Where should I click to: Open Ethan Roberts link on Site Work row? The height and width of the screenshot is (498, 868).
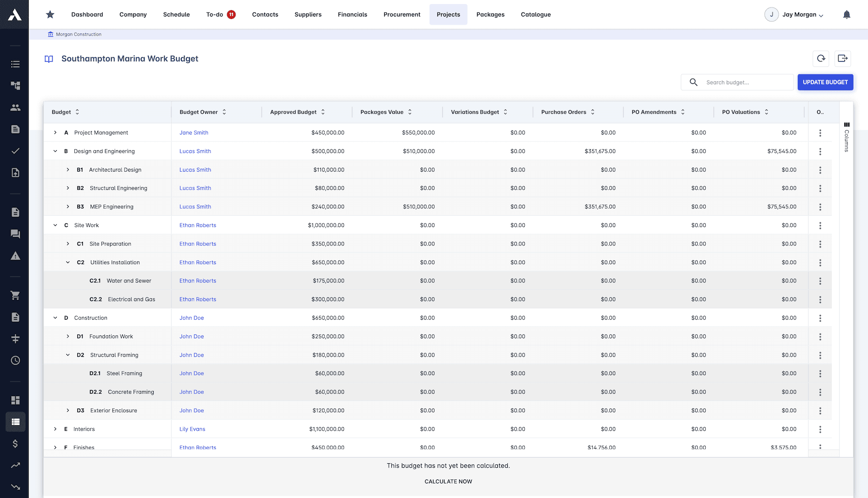(197, 225)
